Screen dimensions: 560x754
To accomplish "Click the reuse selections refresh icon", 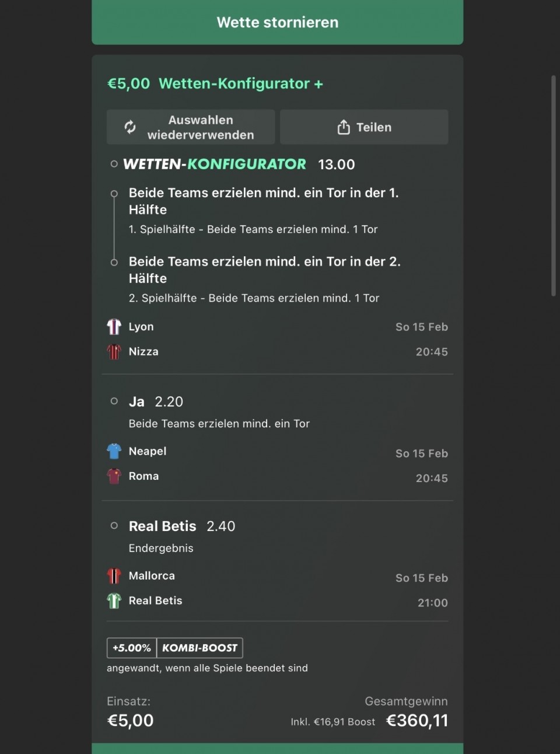I will [x=130, y=127].
